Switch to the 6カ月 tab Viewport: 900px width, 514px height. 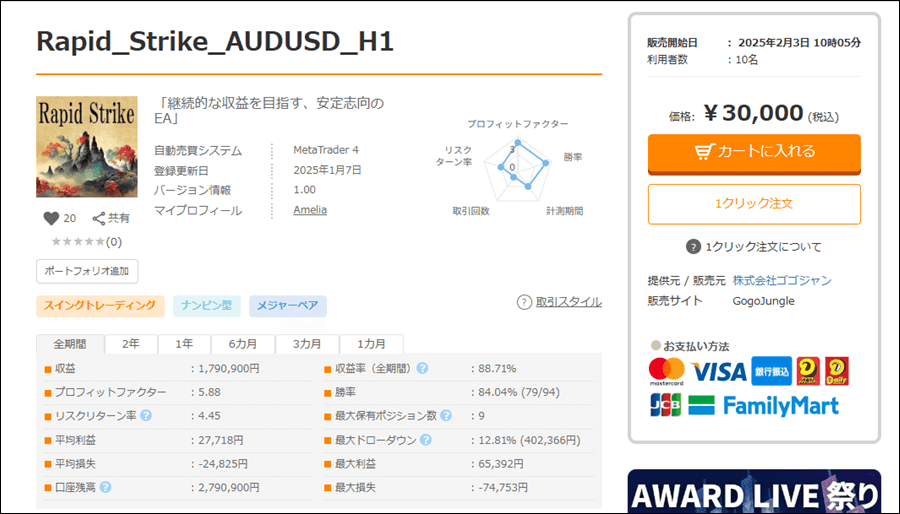(x=240, y=343)
